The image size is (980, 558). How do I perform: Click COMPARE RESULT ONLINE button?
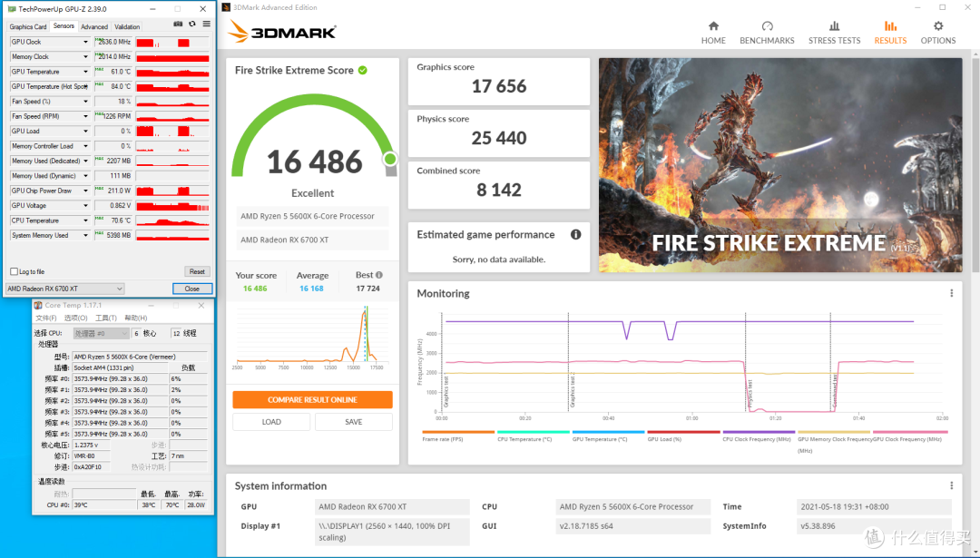(x=312, y=400)
